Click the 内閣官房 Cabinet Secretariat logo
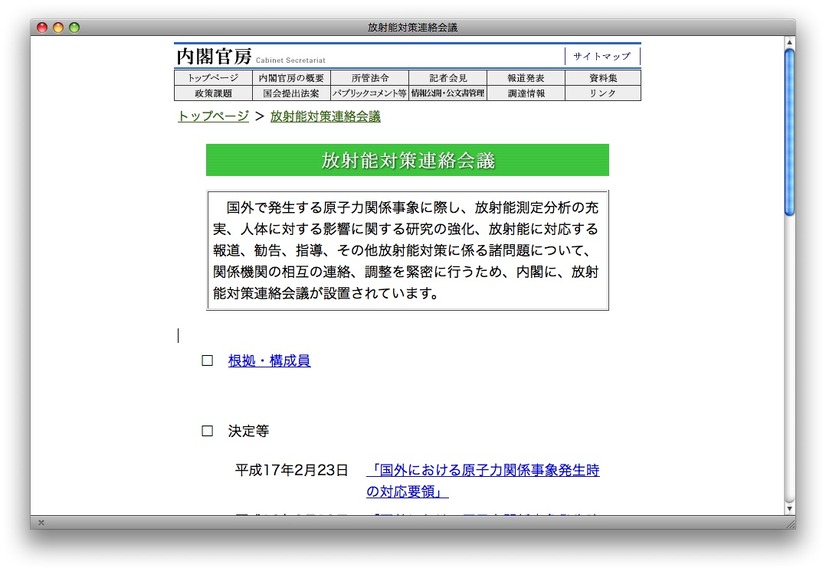This screenshot has height=571, width=826. (x=250, y=57)
